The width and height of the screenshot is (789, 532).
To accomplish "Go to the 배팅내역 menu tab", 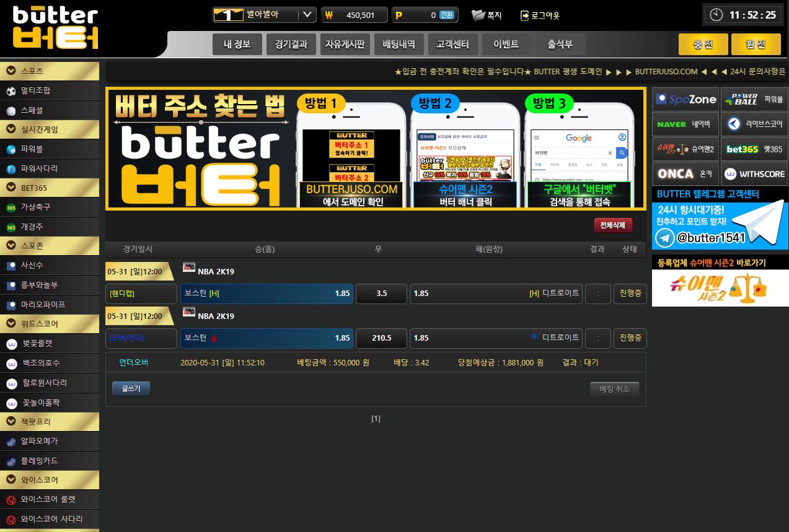I will (x=399, y=45).
